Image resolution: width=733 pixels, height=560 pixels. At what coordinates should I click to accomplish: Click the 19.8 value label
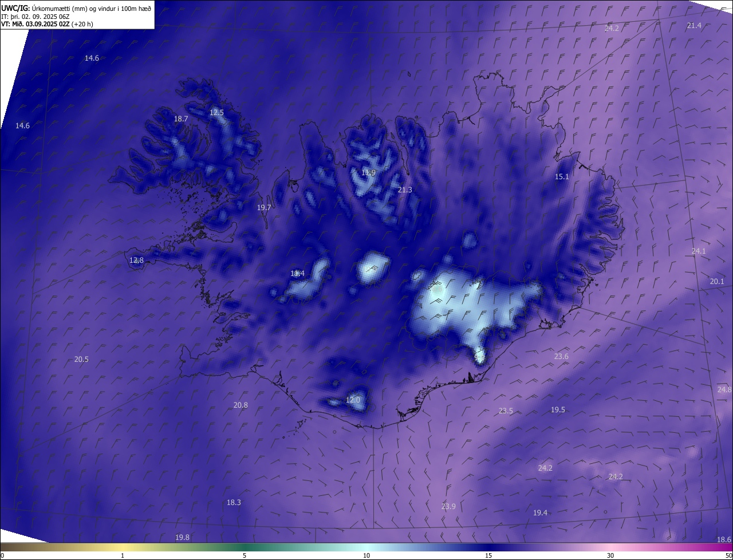click(x=182, y=538)
